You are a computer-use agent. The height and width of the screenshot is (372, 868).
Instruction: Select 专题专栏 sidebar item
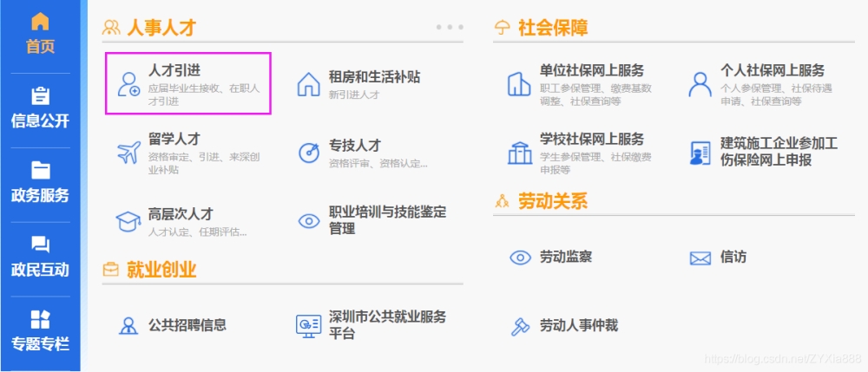pyautogui.click(x=40, y=331)
